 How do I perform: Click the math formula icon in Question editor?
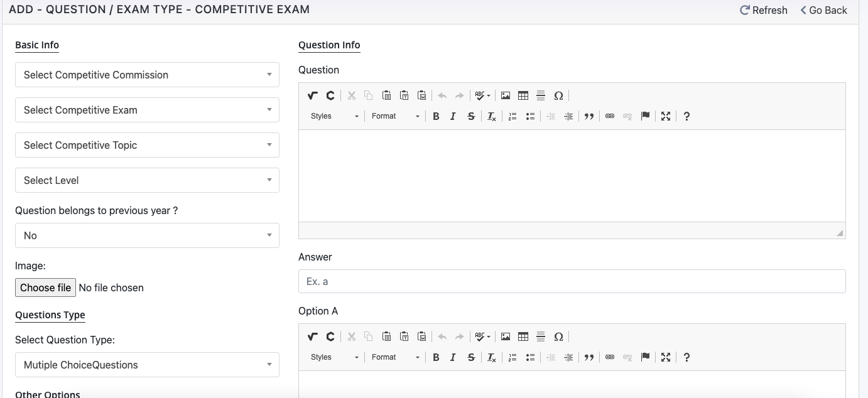tap(312, 95)
